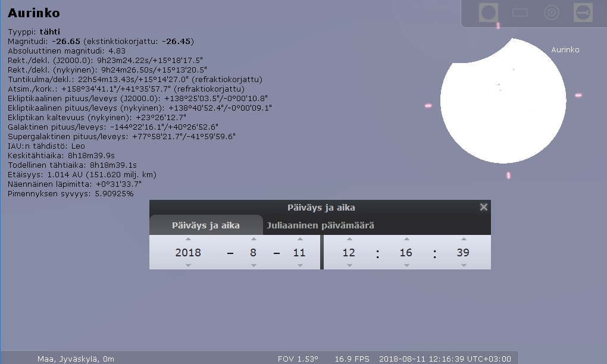Decrease the seconds with down arrow
This screenshot has height=364, width=607.
tap(463, 265)
